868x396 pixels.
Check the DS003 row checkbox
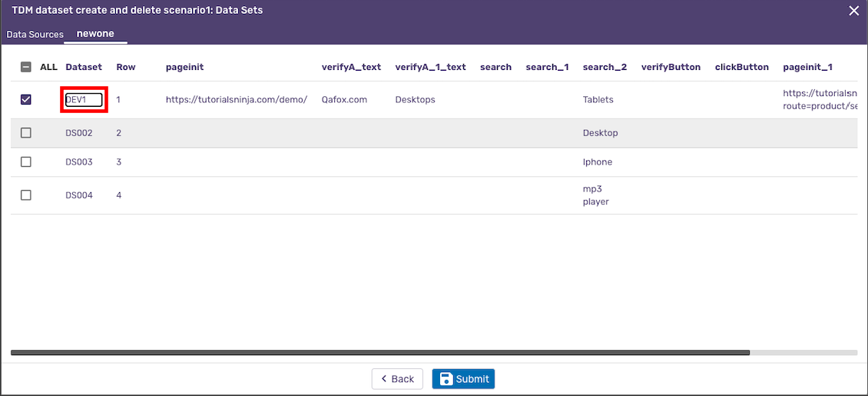point(26,161)
